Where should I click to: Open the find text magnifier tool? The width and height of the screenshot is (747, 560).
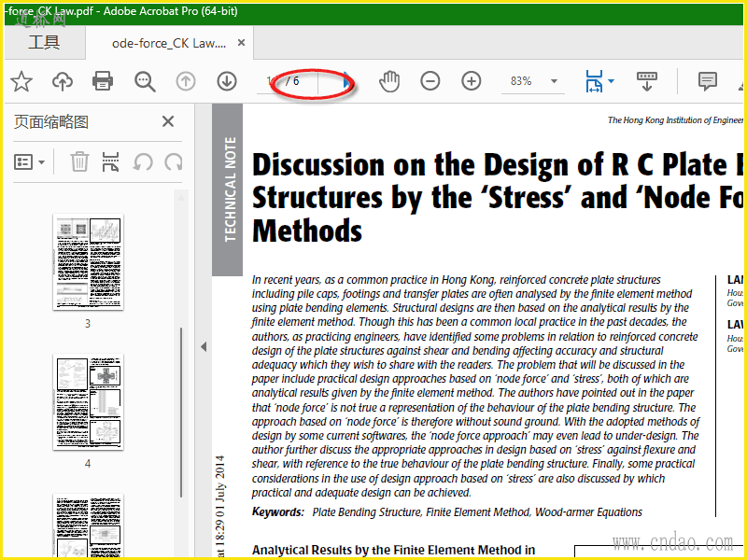[x=145, y=82]
